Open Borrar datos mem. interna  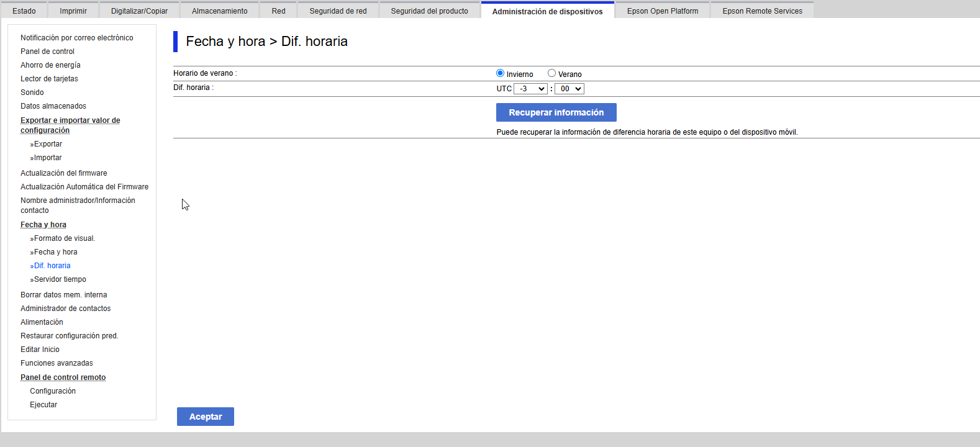tap(64, 295)
